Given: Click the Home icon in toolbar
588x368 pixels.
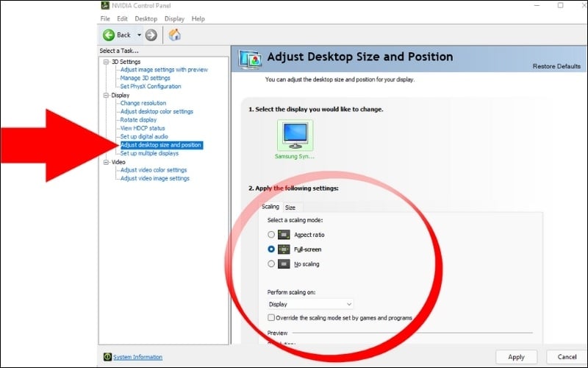Looking at the screenshot, I should (x=175, y=35).
